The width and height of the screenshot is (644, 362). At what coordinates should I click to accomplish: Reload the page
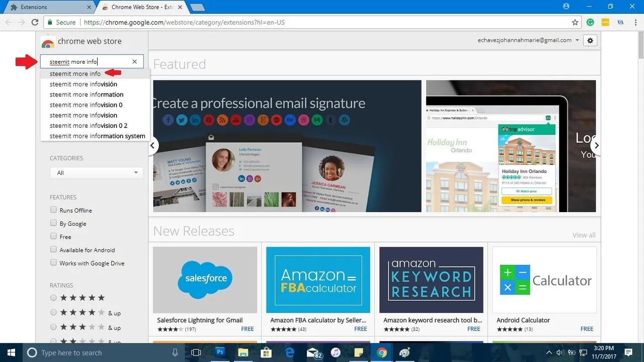click(35, 22)
